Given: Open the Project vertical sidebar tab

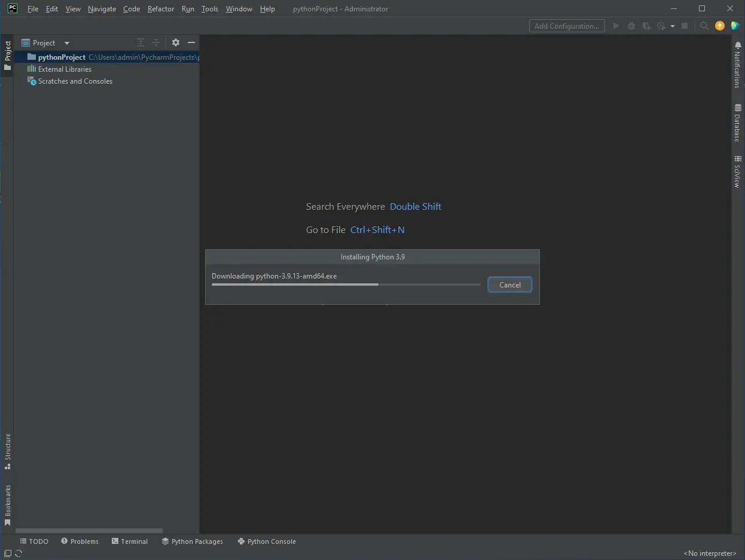Looking at the screenshot, I should (x=7, y=56).
